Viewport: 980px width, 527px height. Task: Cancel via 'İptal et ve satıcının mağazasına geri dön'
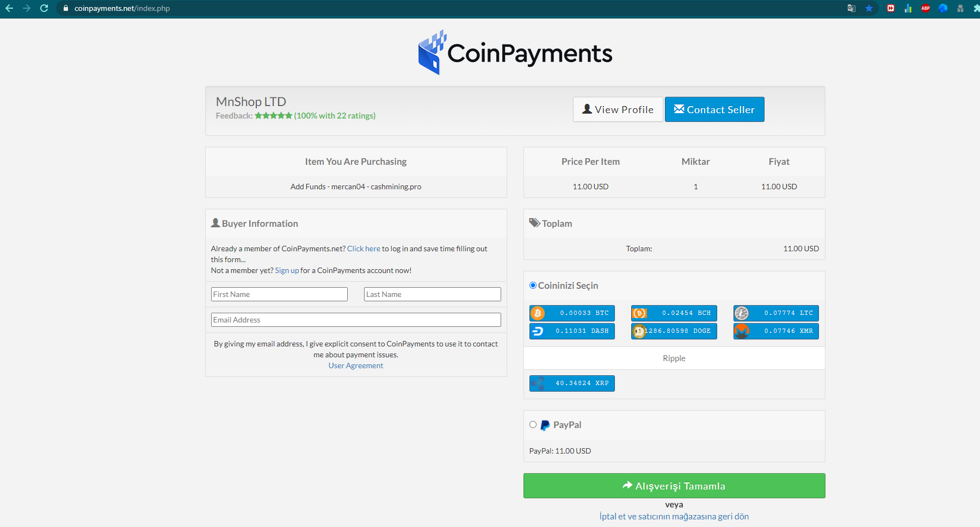click(674, 517)
